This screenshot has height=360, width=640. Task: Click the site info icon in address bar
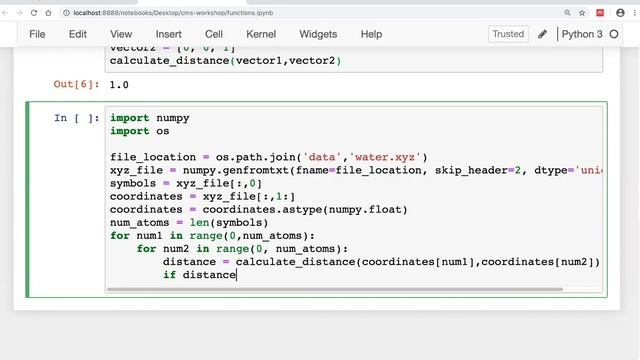coord(66,13)
